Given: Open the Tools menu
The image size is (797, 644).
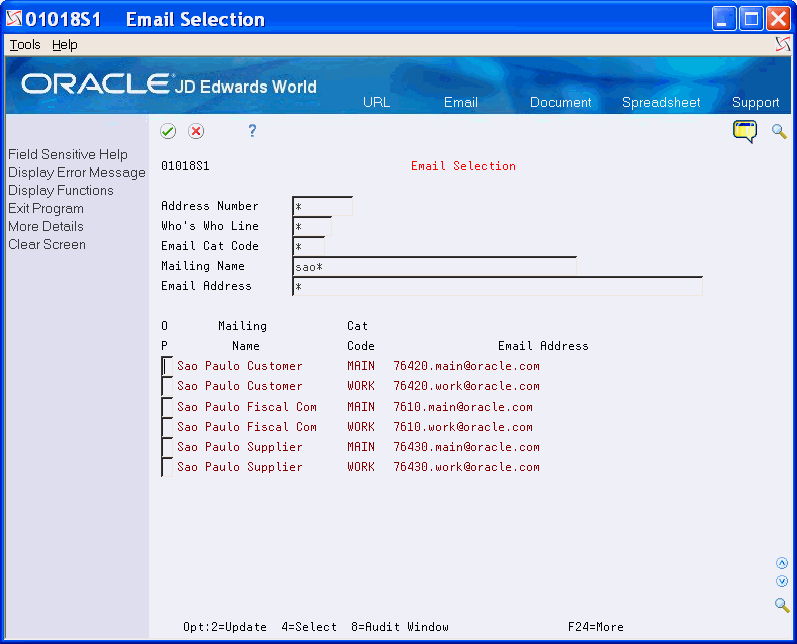Looking at the screenshot, I should [x=25, y=45].
